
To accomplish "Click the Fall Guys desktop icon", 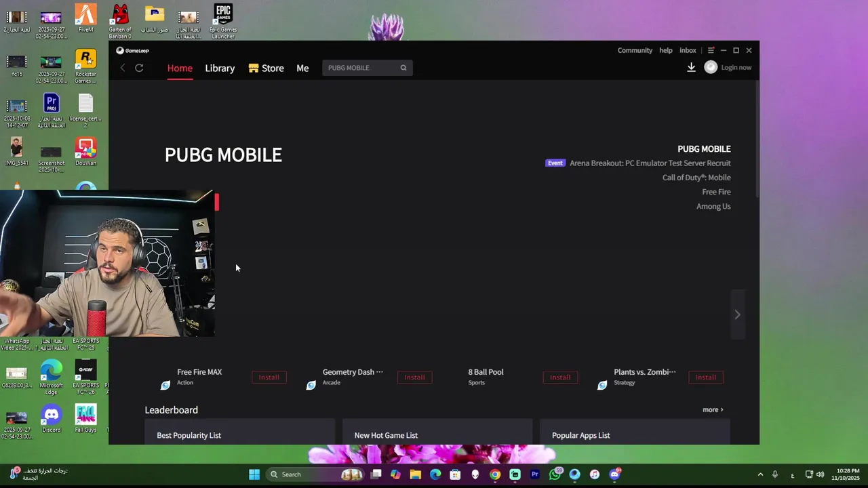I will click(x=85, y=418).
